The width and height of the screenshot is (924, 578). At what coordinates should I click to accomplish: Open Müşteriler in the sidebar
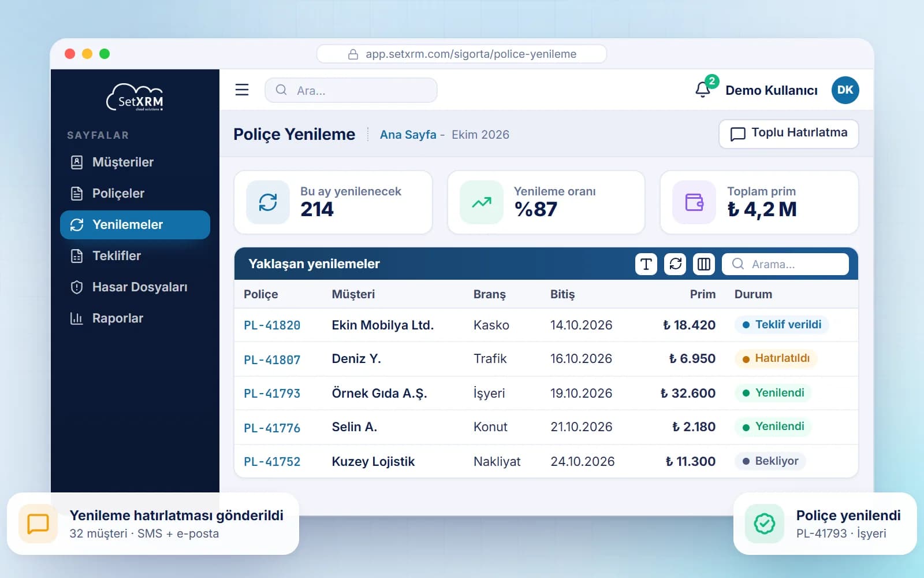point(135,162)
